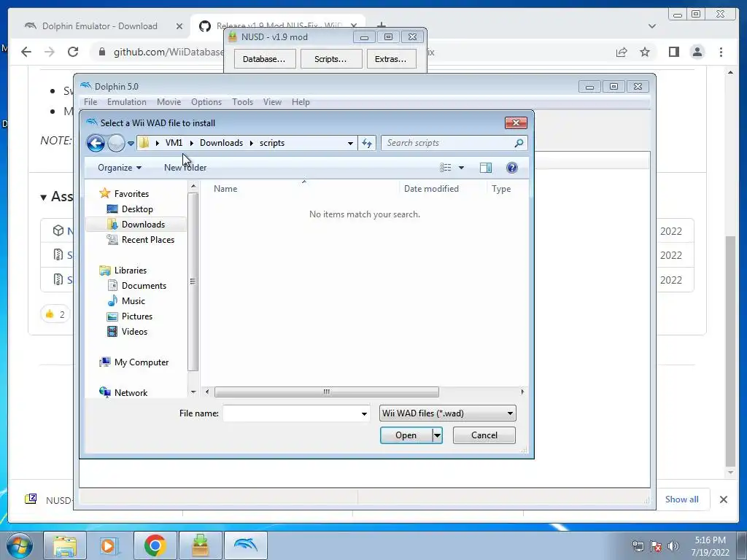Select Network in navigation pane

click(x=131, y=393)
